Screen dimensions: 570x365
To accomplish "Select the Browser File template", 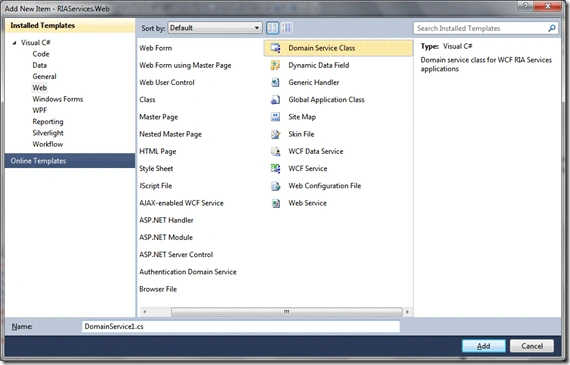I will (158, 289).
